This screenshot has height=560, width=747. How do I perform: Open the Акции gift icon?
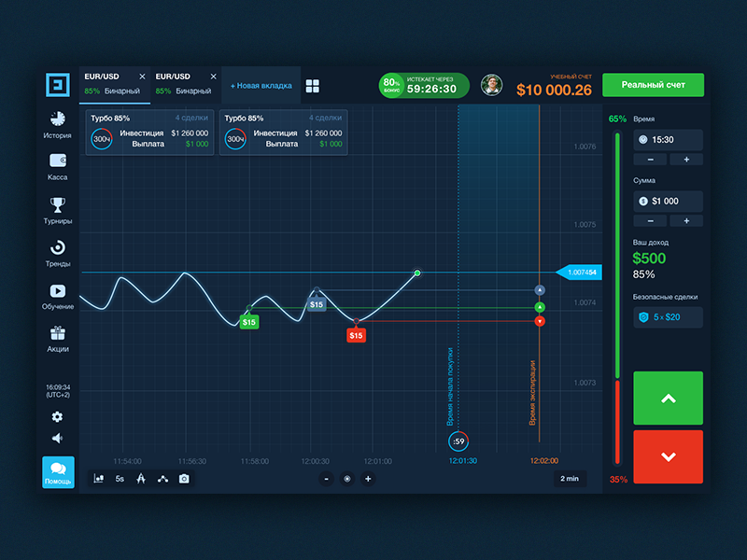coord(58,333)
